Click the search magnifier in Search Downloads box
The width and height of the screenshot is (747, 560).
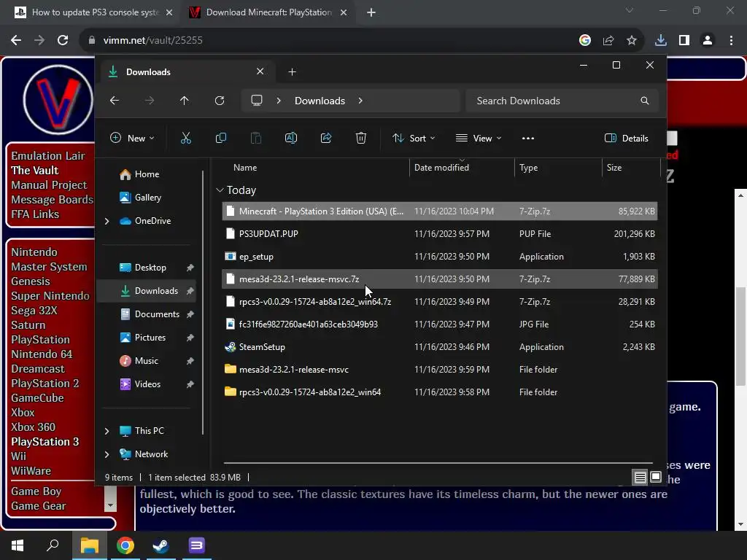tap(645, 101)
